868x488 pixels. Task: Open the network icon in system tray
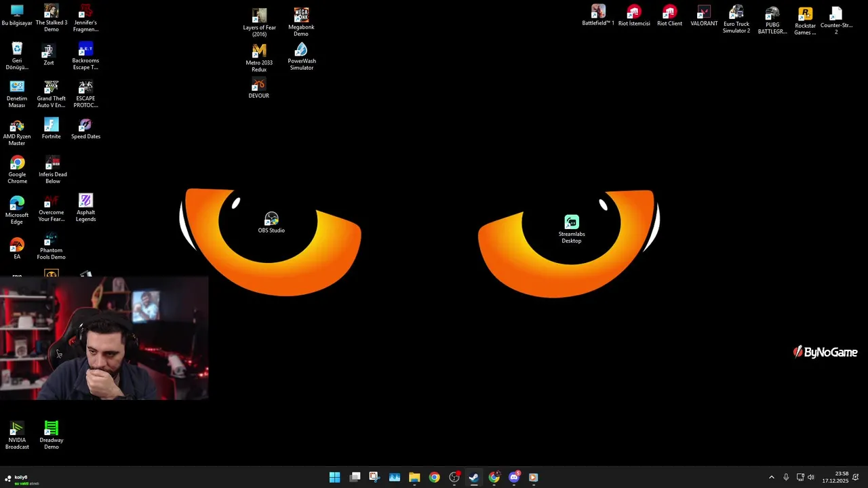pyautogui.click(x=800, y=477)
